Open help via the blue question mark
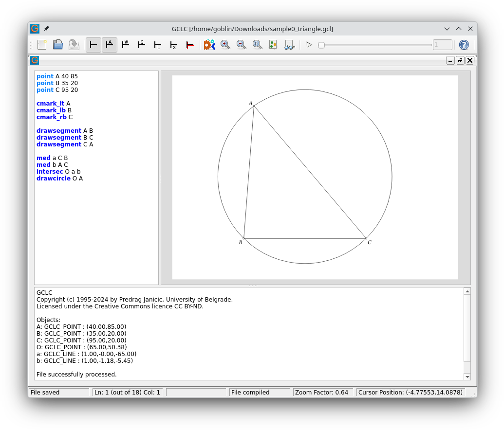 click(464, 45)
